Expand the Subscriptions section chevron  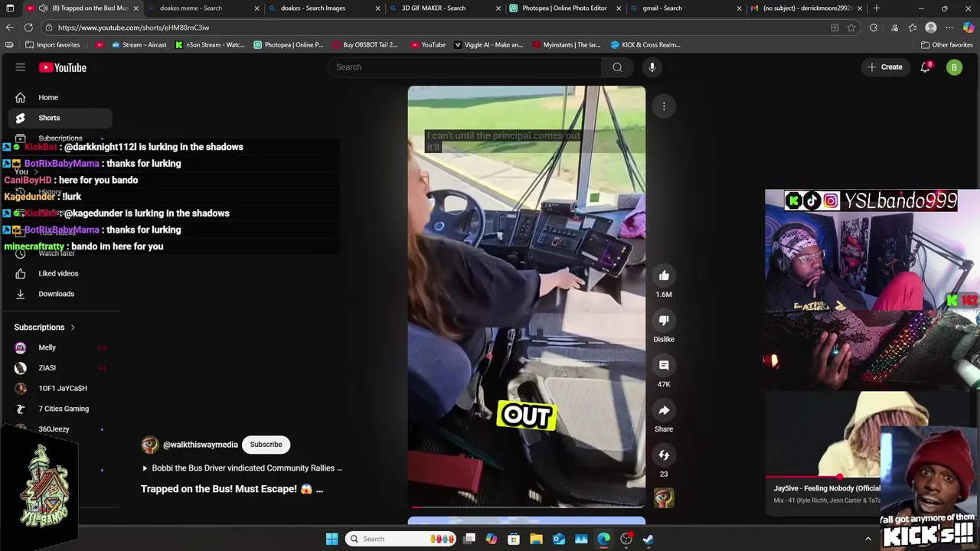pyautogui.click(x=73, y=328)
